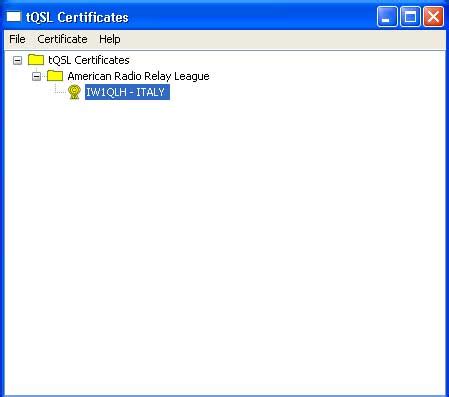
Task: Minimize the tQSL Certificates window
Action: pos(387,16)
